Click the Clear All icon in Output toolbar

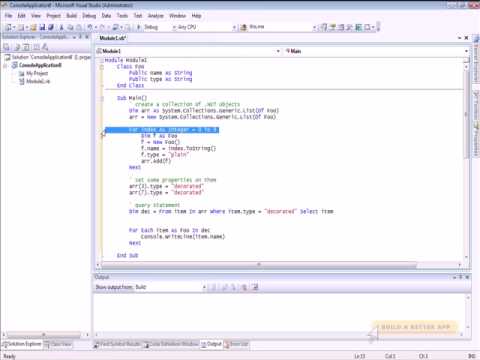(244, 287)
